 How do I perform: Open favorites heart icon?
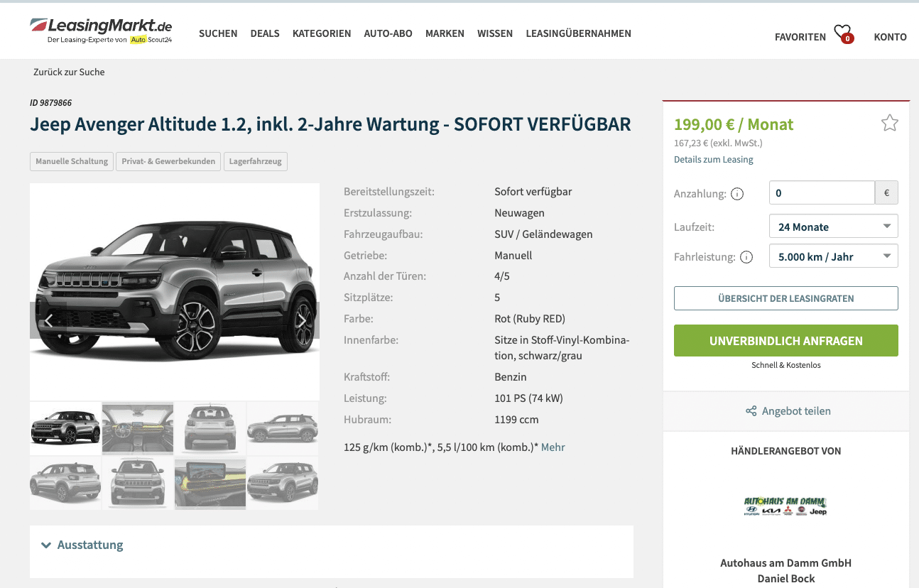point(843,34)
